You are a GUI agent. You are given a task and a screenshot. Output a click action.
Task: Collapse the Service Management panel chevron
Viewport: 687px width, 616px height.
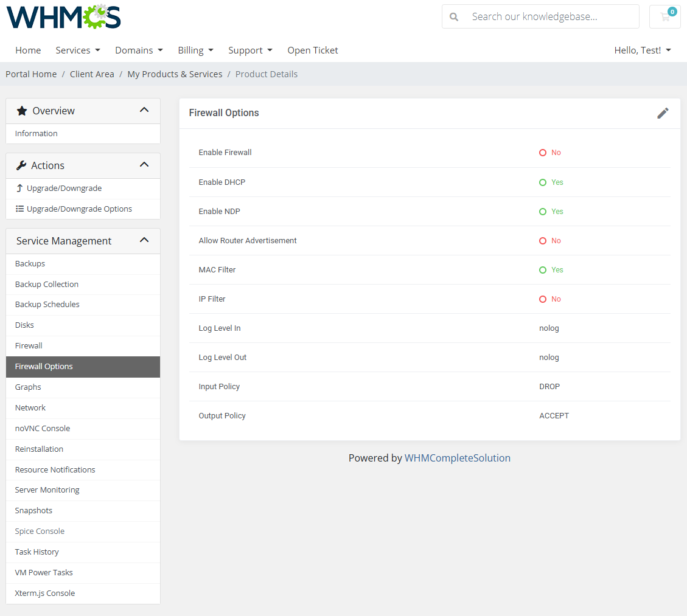click(144, 240)
